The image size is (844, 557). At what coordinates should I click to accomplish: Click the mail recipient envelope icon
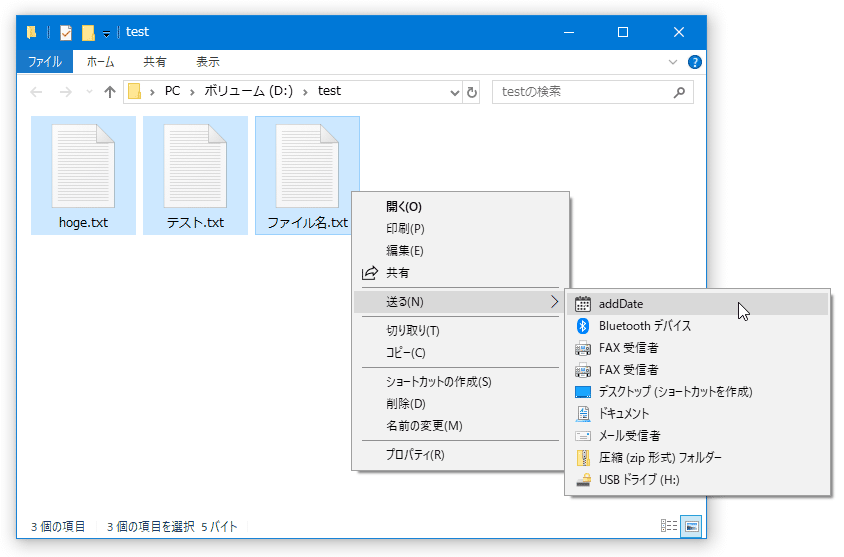coord(582,435)
